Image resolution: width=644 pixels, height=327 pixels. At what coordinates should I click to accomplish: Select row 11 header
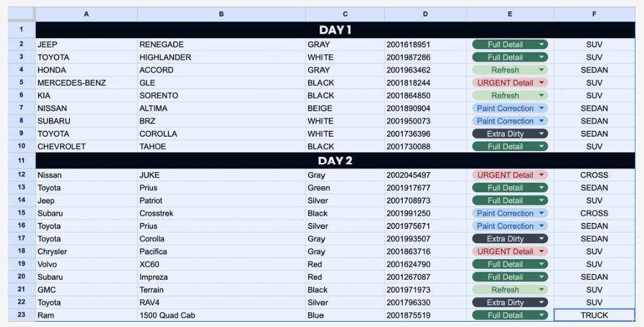22,160
